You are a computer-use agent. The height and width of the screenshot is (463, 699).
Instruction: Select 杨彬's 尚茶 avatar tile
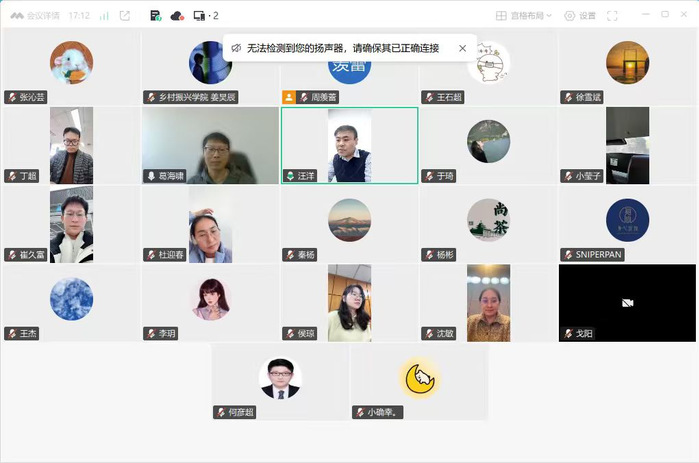[488, 223]
